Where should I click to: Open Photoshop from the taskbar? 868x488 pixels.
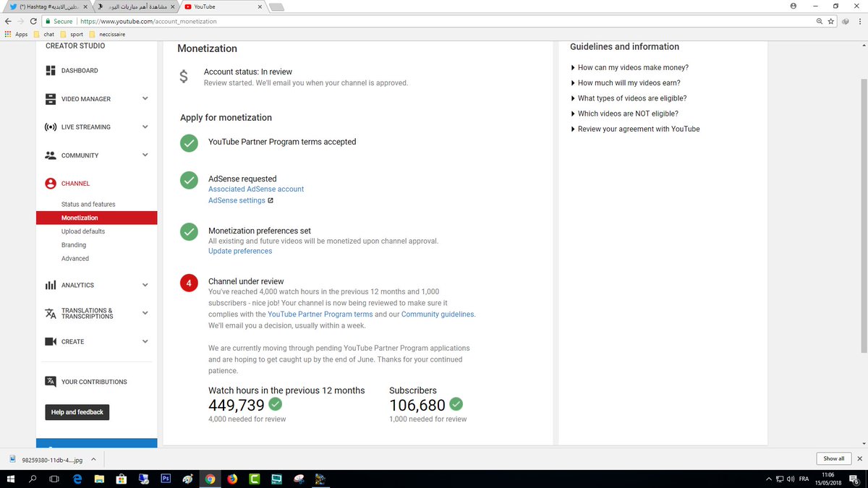(165, 479)
